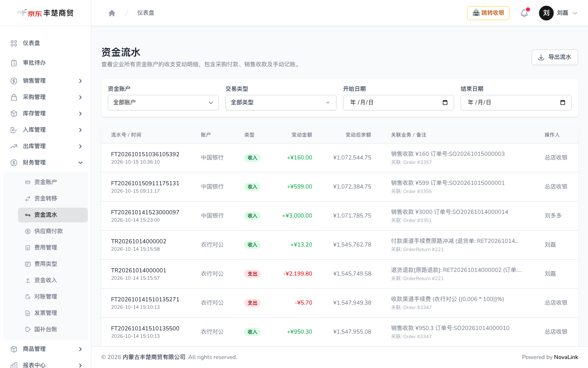Viewport: 588px width, 368px height.
Task: Open 入库管理 in the sidebar
Action: pyautogui.click(x=45, y=130)
